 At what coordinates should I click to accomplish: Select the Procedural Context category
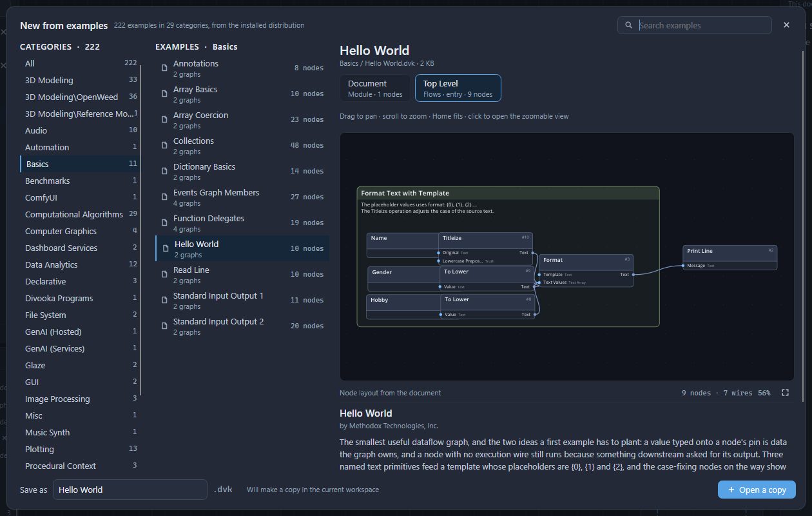coord(81,466)
